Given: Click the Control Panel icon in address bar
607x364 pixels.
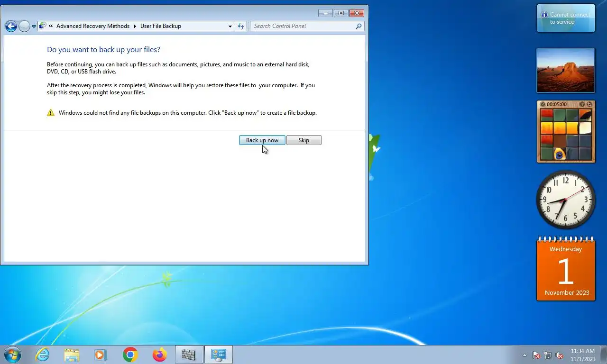Looking at the screenshot, I should tap(43, 26).
